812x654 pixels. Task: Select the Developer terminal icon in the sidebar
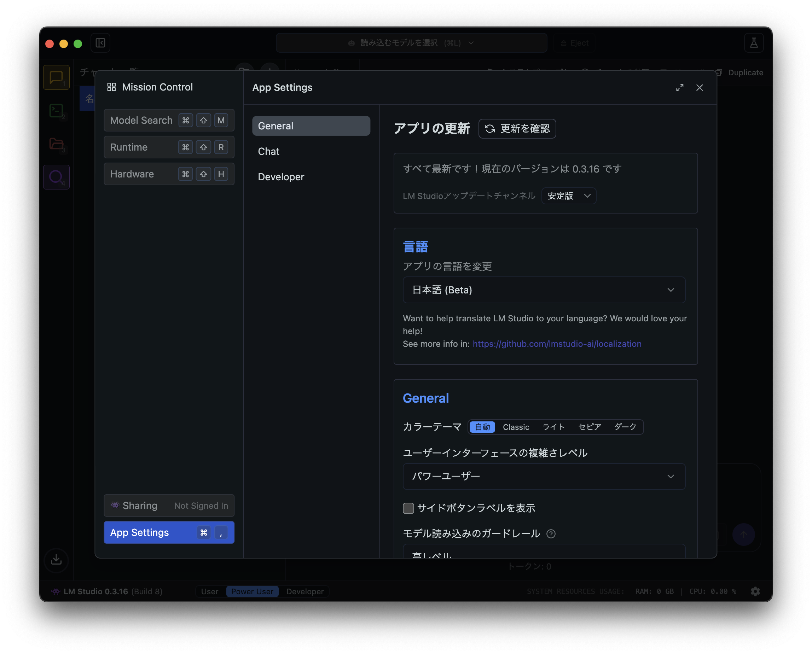(56, 111)
